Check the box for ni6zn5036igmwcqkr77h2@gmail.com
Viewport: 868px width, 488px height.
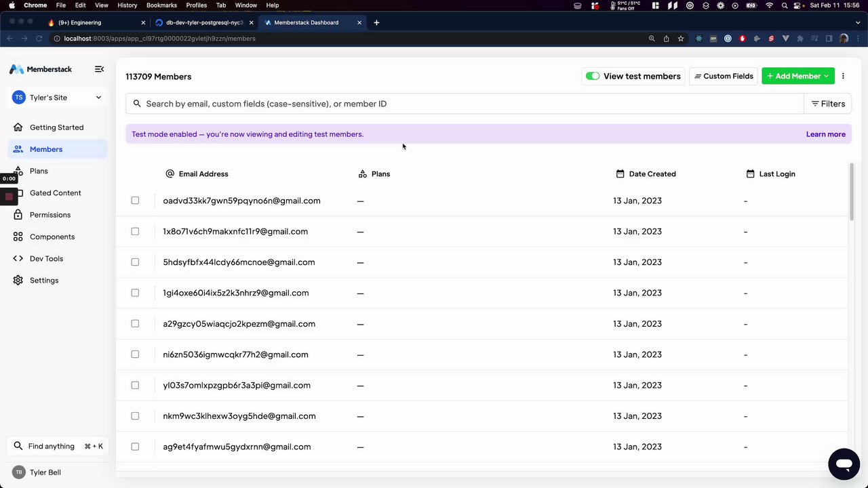point(135,354)
